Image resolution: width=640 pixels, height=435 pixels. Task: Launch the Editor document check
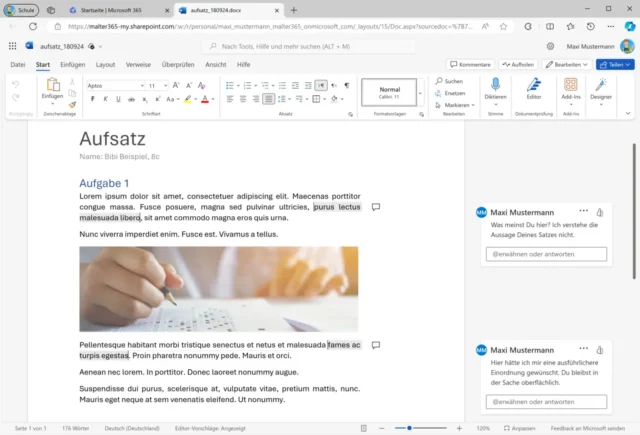point(534,88)
